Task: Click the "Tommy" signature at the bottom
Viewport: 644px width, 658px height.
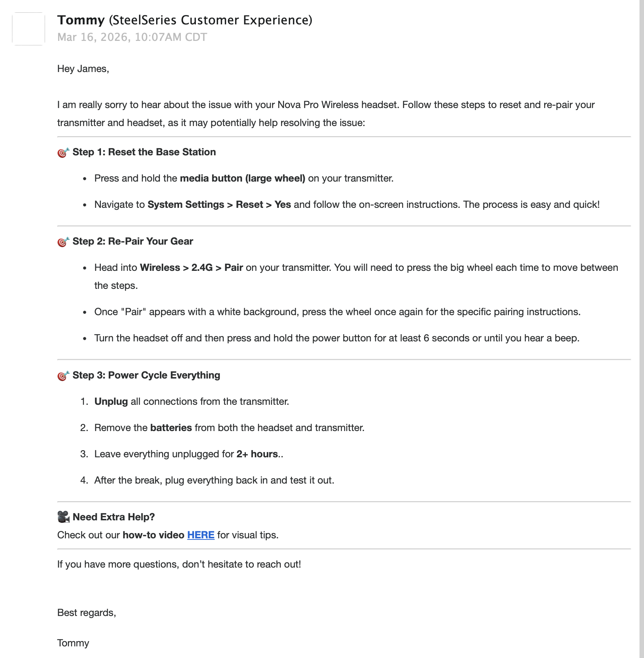Action: point(73,643)
